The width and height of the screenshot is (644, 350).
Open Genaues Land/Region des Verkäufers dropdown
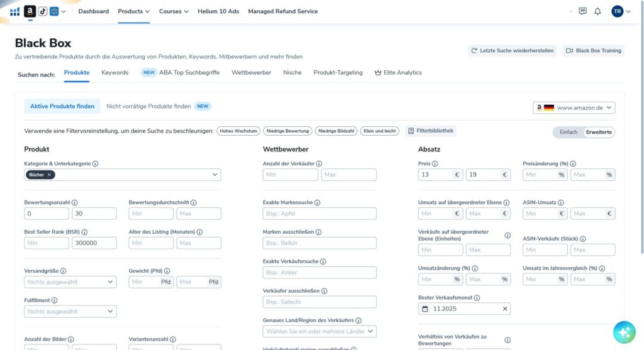pyautogui.click(x=319, y=332)
